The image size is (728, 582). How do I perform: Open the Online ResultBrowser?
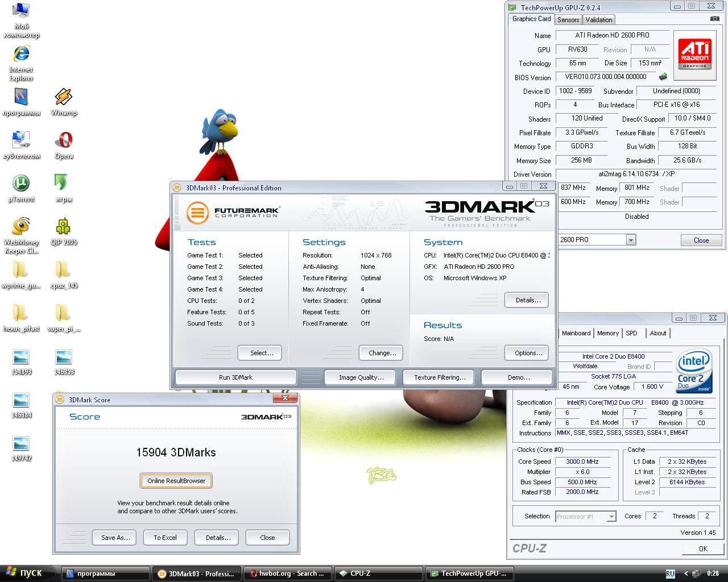[x=176, y=481]
